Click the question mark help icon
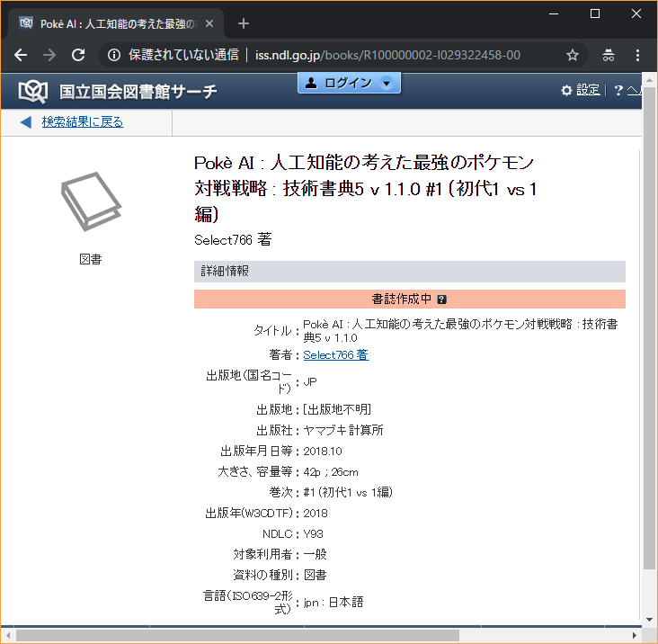This screenshot has width=658, height=644. point(618,90)
